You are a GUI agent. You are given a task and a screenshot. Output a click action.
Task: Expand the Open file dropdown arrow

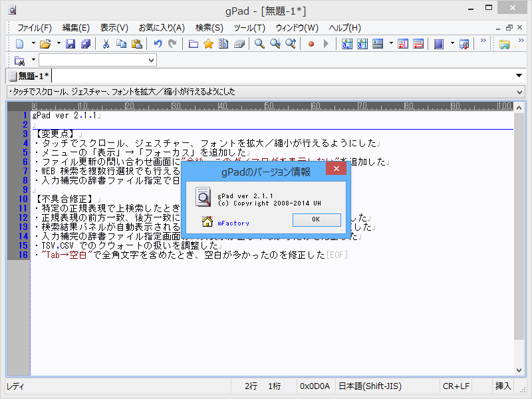click(x=59, y=43)
